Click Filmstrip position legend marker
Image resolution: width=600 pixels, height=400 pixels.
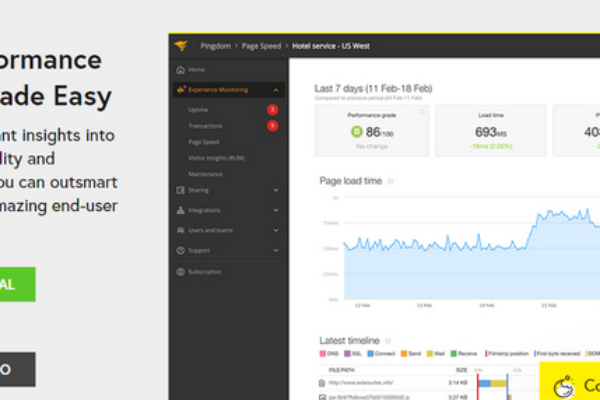486,354
